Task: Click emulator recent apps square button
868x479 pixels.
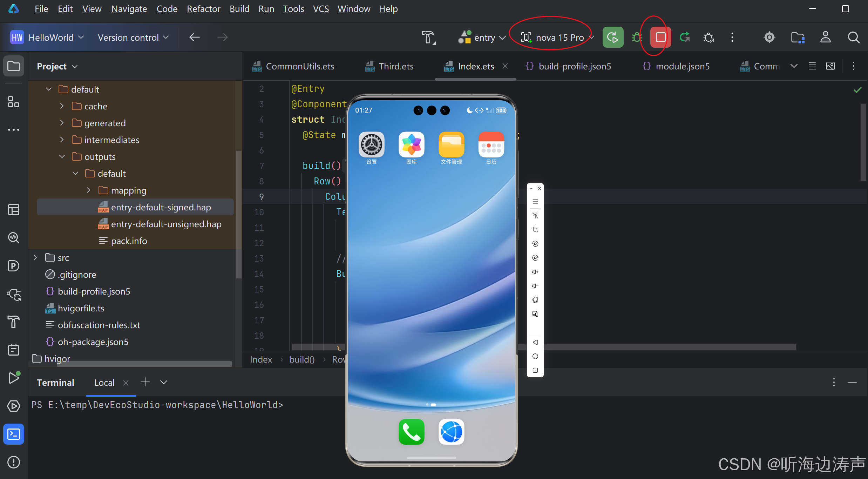Action: 535,370
